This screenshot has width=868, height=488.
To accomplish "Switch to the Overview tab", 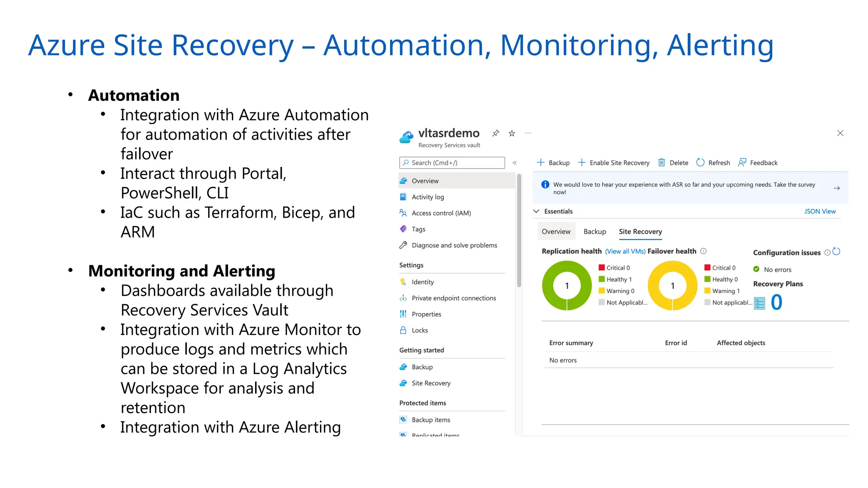I will [x=556, y=232].
